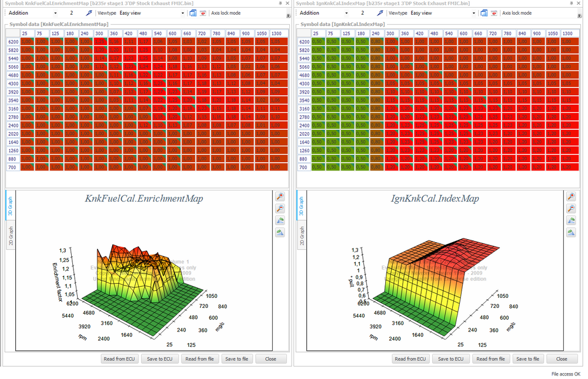Click the KnkFuelCal.EnrichmentMap graph title
This screenshot has height=379, width=588.
[x=144, y=198]
